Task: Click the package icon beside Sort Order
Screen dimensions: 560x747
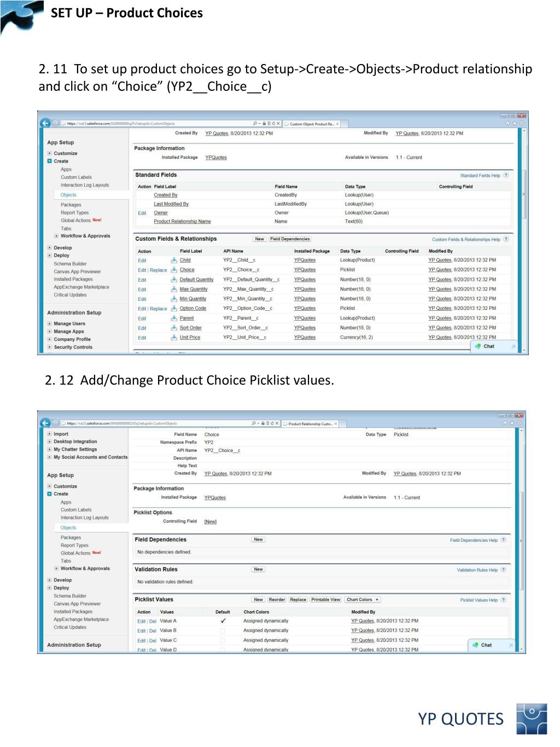Action: (x=174, y=328)
